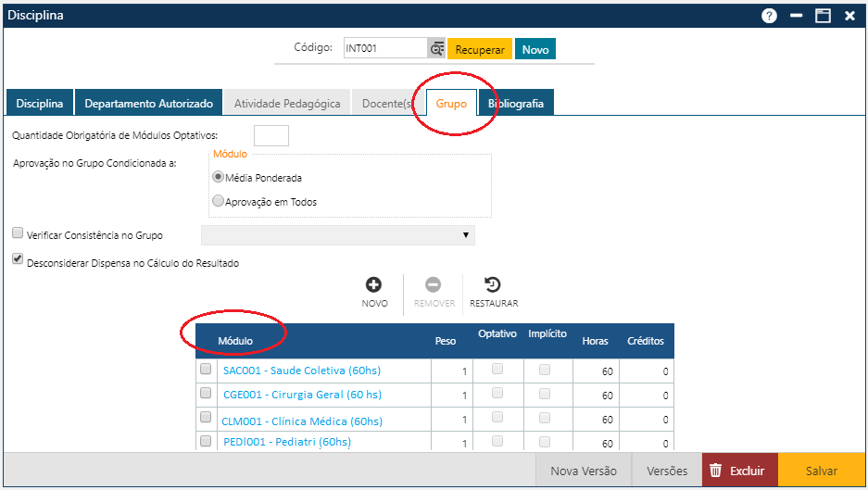This screenshot has height=490, width=868.
Task: Uncheck Desconsiderar Dispensa no Cálculo do Resultado
Action: (18, 261)
